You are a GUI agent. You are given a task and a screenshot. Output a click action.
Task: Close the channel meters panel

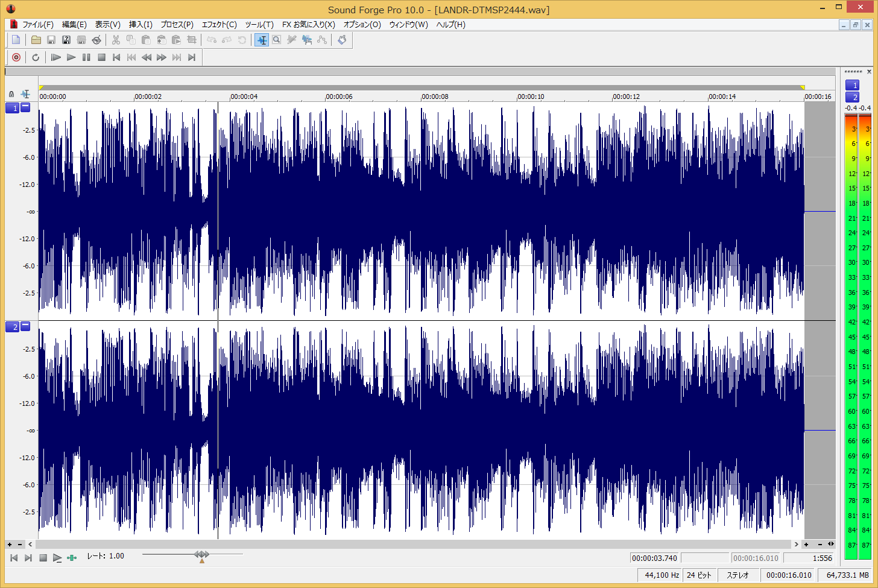869,72
